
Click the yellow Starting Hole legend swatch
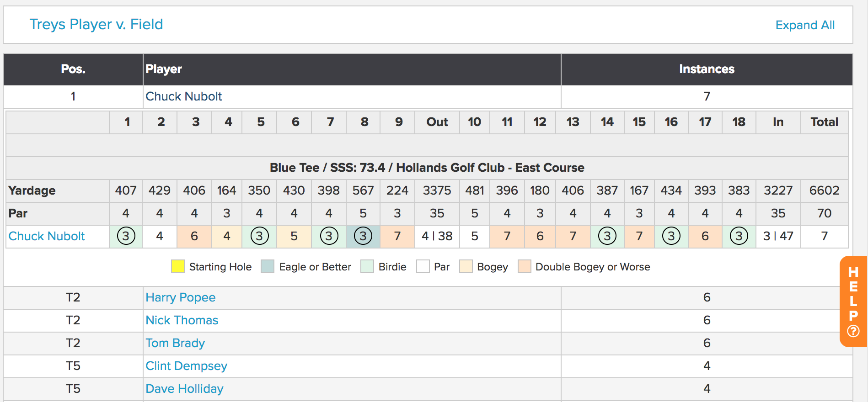(x=178, y=266)
